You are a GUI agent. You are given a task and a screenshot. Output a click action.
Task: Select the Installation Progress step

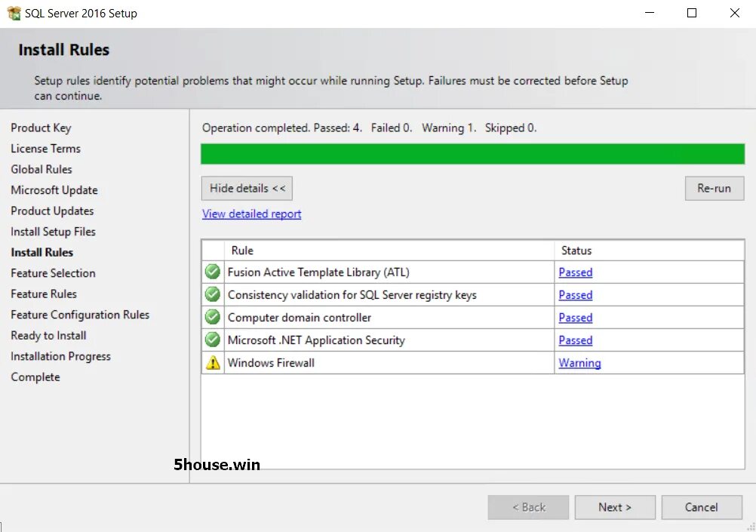click(61, 356)
